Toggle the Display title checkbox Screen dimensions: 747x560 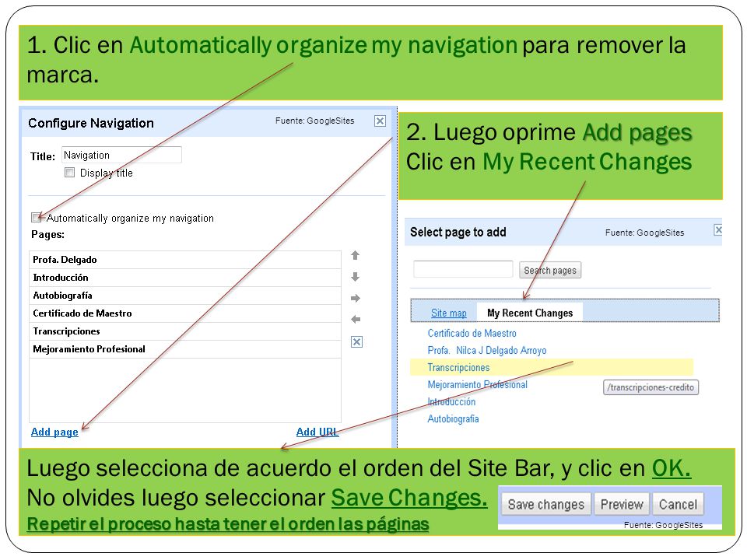(x=69, y=173)
